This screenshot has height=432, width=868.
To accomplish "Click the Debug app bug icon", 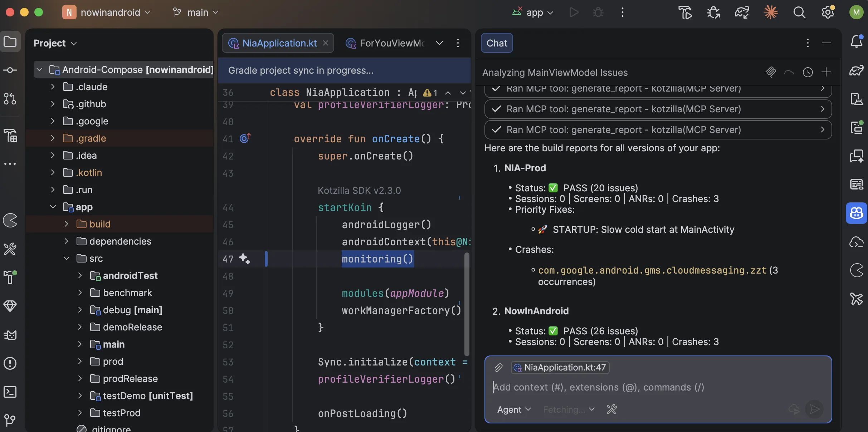I will [x=598, y=13].
